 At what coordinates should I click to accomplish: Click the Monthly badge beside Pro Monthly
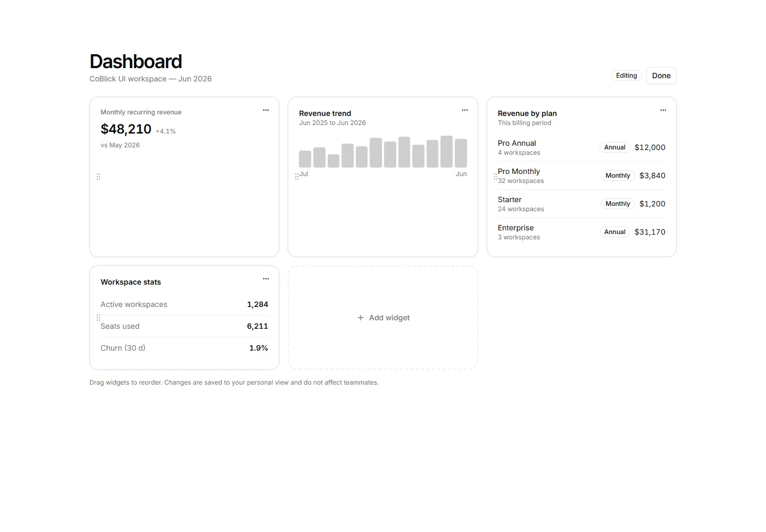[x=618, y=176]
